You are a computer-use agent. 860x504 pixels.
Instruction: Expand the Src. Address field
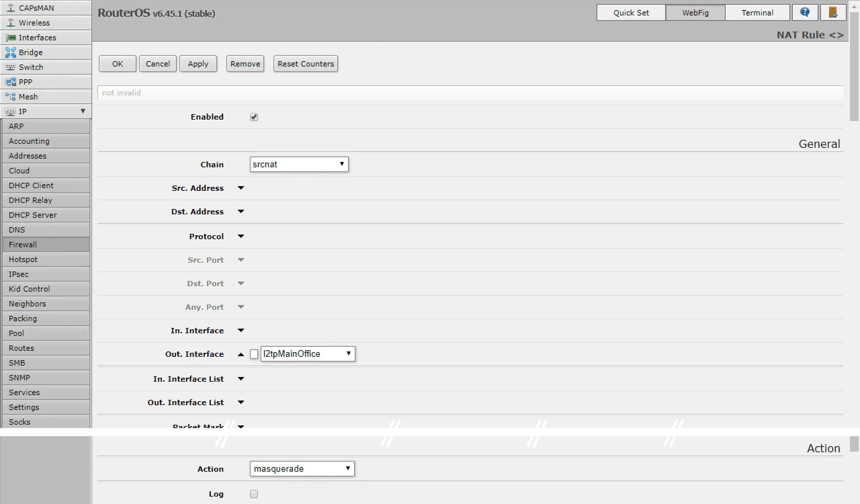click(x=241, y=188)
